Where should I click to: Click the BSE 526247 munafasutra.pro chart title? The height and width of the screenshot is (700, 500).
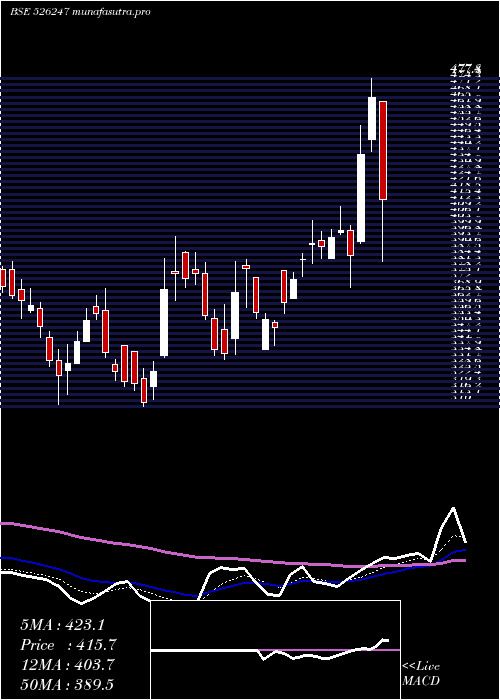pos(80,12)
